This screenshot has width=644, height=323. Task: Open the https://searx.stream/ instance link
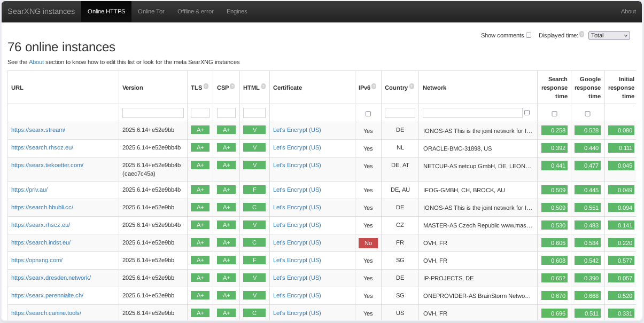38,130
